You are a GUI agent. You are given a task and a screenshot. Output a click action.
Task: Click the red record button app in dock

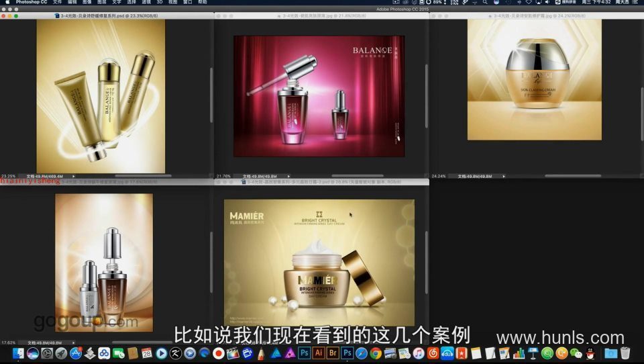click(x=219, y=353)
